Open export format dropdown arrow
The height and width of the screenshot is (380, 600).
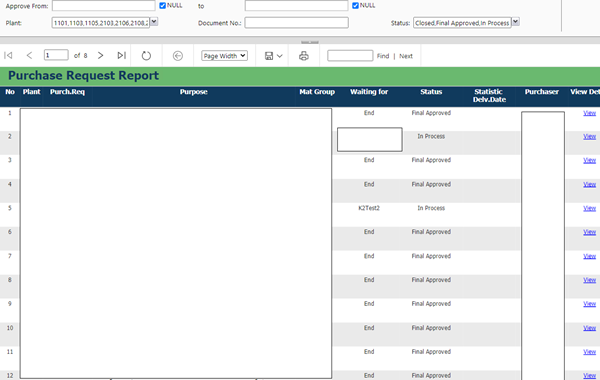click(280, 56)
